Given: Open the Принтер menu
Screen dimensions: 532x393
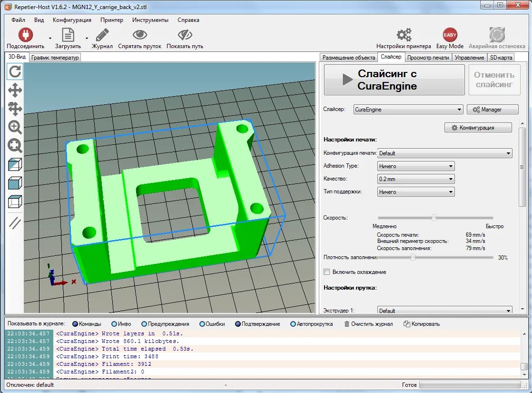Looking at the screenshot, I should point(112,20).
